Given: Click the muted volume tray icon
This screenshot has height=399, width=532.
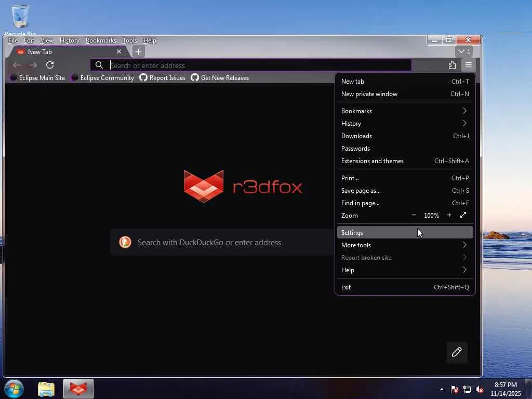Looking at the screenshot, I should pyautogui.click(x=480, y=390).
